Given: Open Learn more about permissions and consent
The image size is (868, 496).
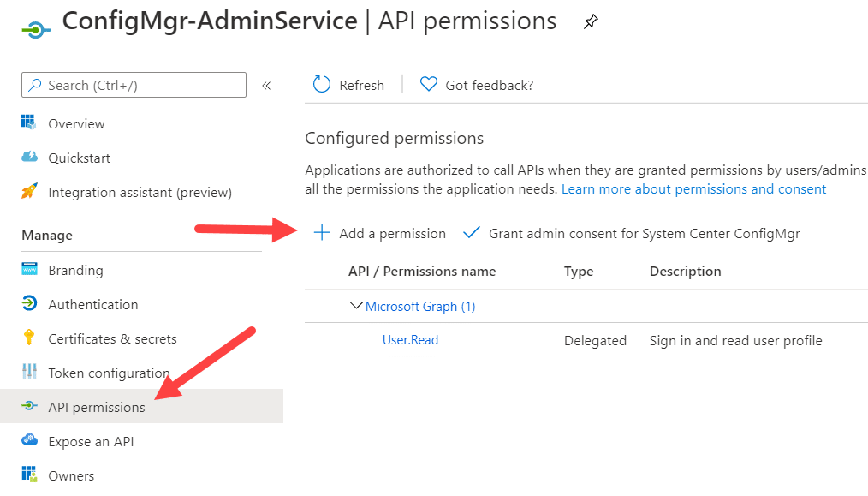Looking at the screenshot, I should pyautogui.click(x=693, y=189).
